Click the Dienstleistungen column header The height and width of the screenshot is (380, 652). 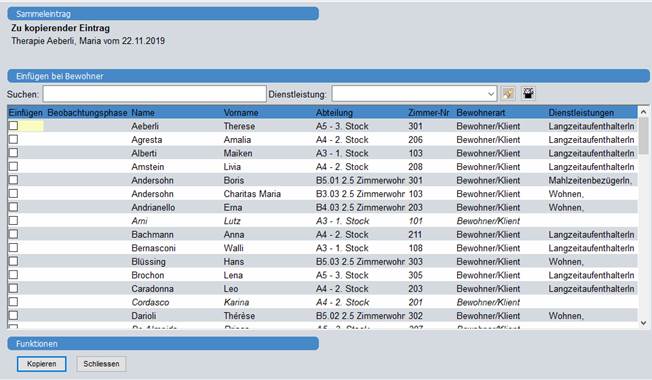[x=581, y=113]
